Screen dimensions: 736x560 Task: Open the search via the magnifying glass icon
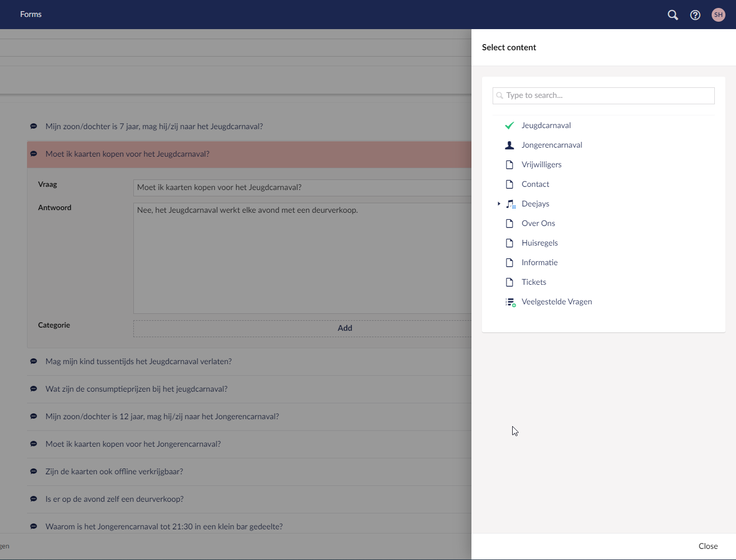673,14
